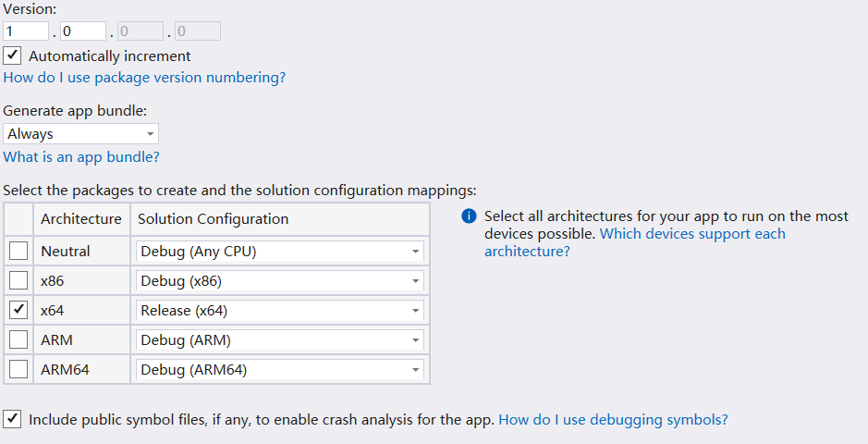Click the 'What is an app bundle?' link

[x=81, y=157]
